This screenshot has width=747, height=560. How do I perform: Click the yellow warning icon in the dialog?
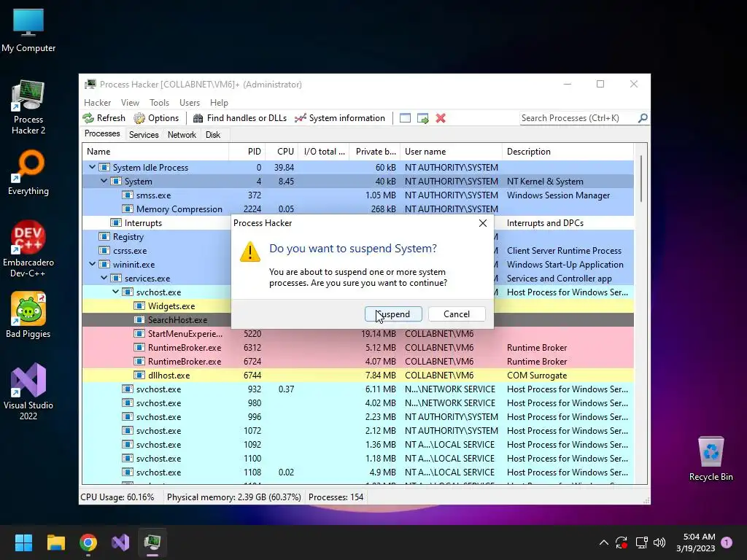[x=250, y=252]
